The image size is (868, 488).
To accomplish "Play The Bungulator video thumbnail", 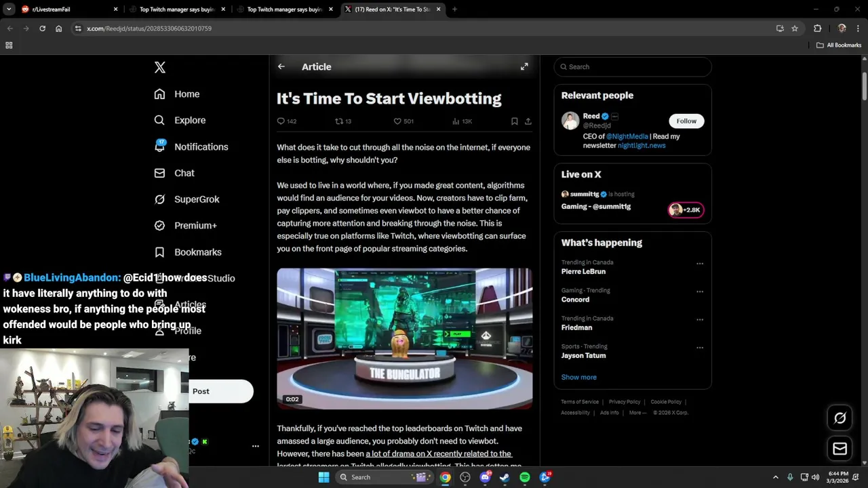I will [x=405, y=339].
